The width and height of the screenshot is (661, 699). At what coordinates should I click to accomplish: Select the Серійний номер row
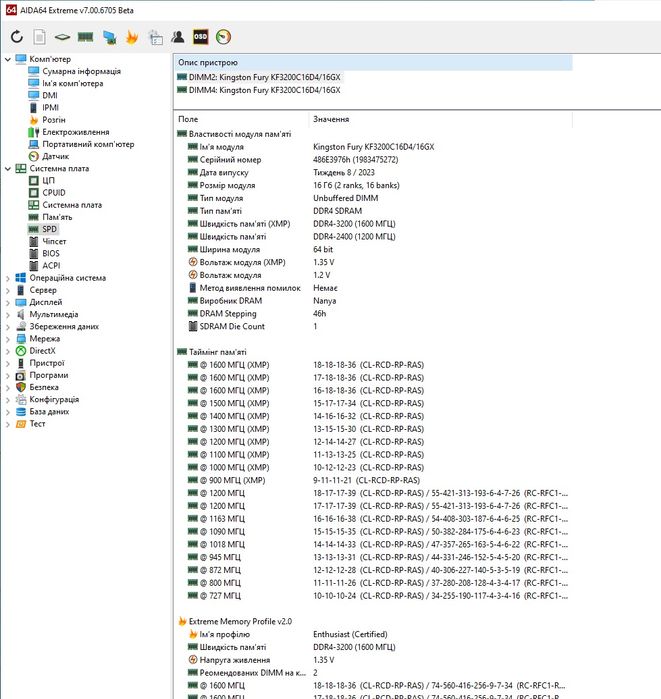point(372,160)
